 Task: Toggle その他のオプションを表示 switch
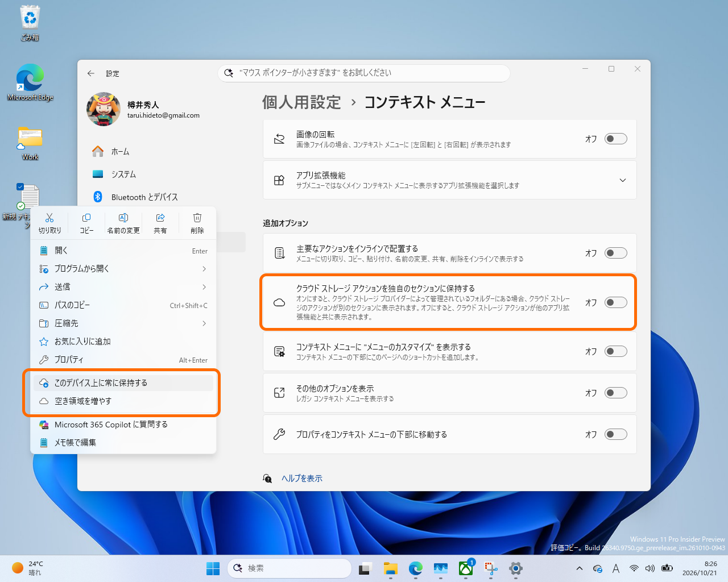pyautogui.click(x=615, y=393)
